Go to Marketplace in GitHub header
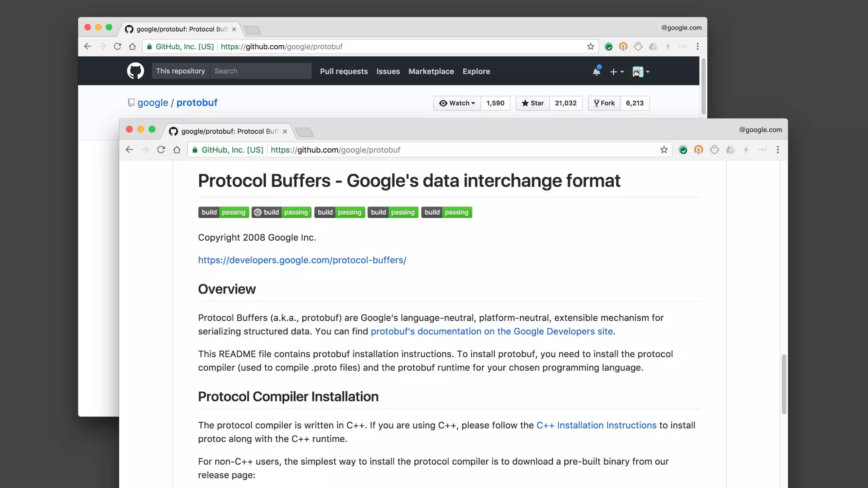868x488 pixels. [x=431, y=71]
